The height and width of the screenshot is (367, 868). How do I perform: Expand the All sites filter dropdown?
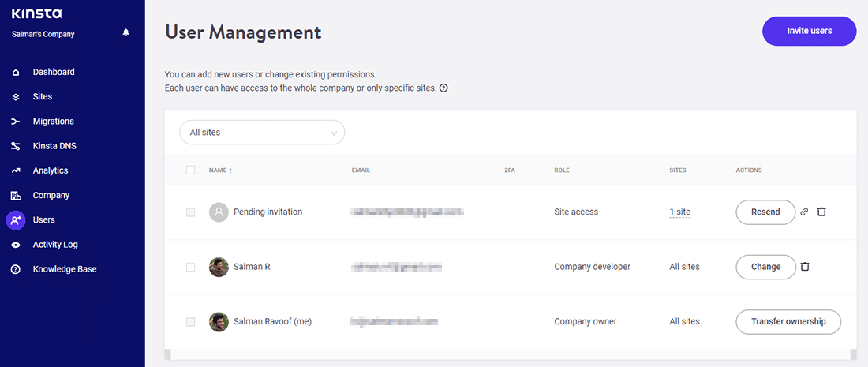click(x=262, y=133)
